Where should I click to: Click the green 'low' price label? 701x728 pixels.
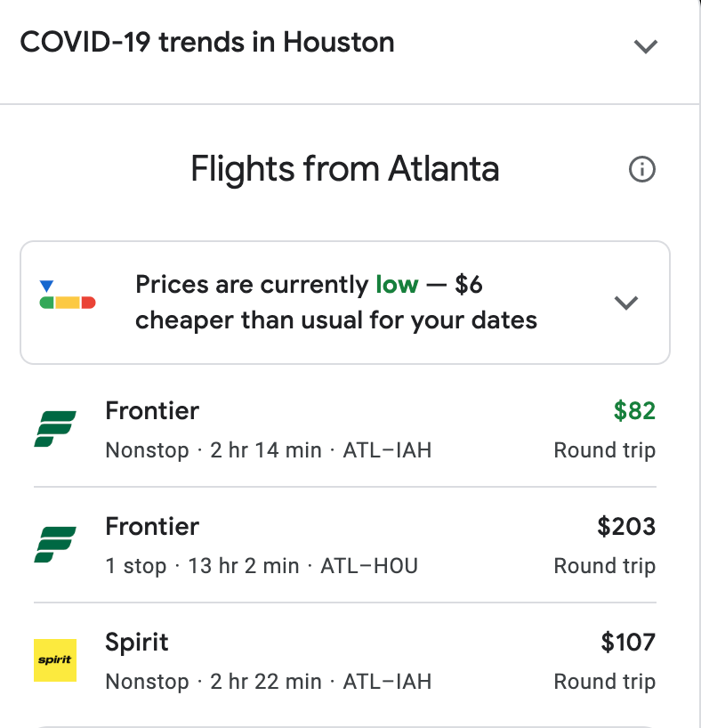click(x=397, y=285)
